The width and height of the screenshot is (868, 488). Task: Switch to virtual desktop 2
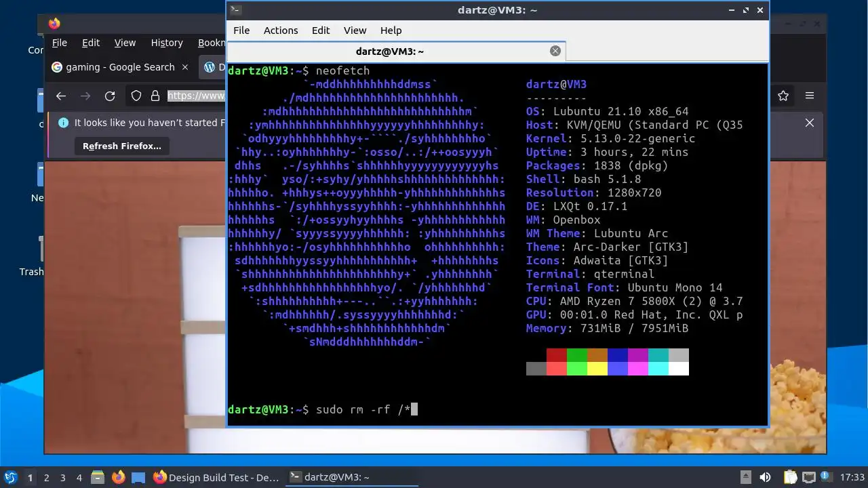(x=47, y=478)
